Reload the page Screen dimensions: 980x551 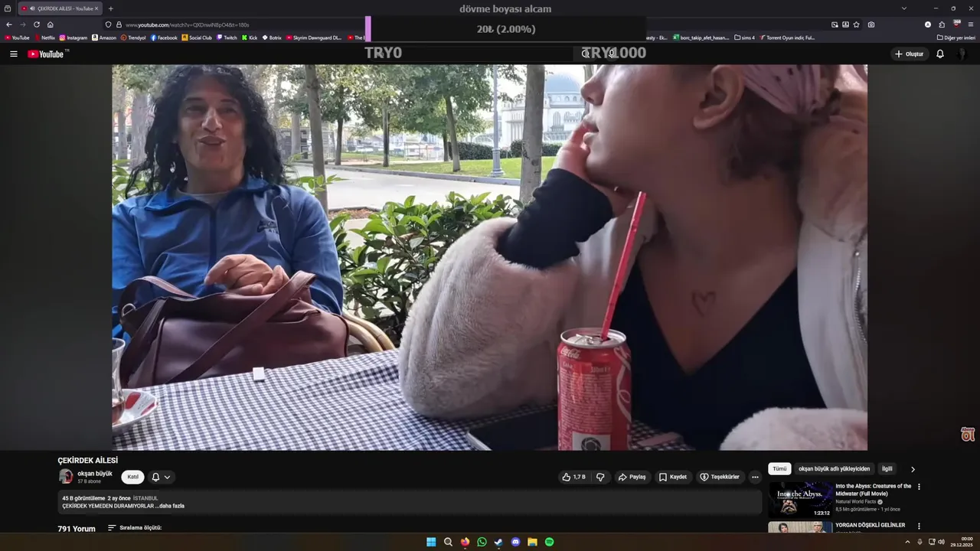pyautogui.click(x=37, y=24)
